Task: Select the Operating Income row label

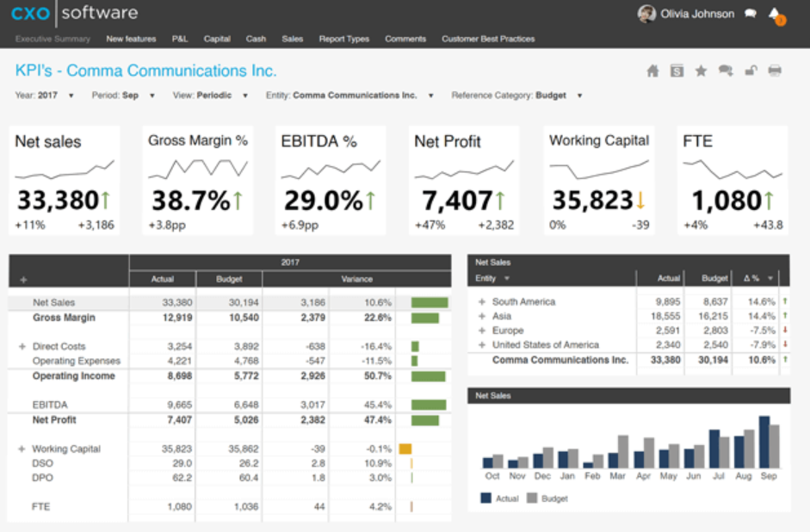Action: click(x=73, y=376)
